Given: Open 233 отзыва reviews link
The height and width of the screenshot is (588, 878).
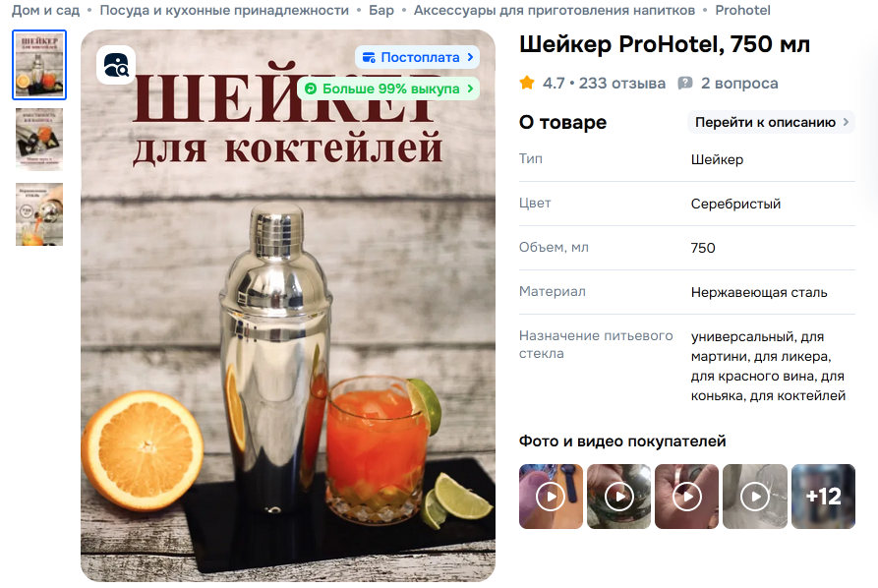Looking at the screenshot, I should point(622,84).
